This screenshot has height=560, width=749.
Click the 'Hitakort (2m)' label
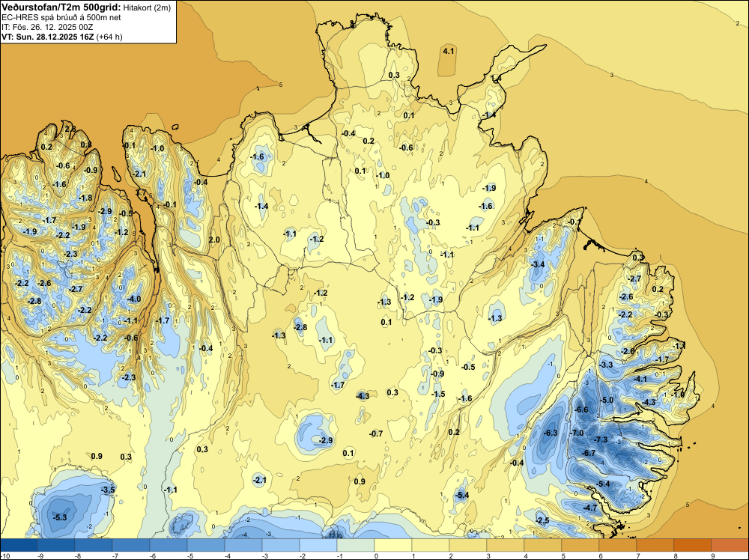[147, 7]
